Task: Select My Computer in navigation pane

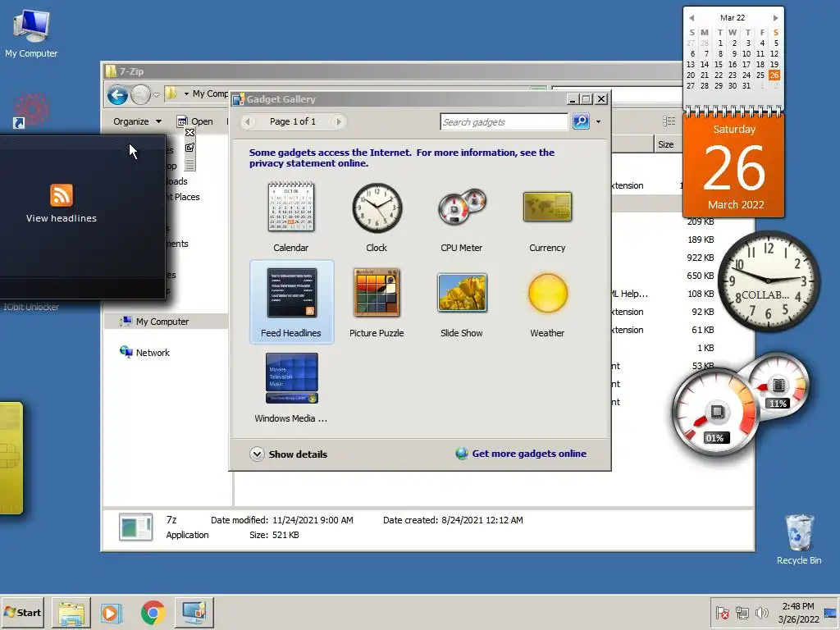Action: [162, 322]
